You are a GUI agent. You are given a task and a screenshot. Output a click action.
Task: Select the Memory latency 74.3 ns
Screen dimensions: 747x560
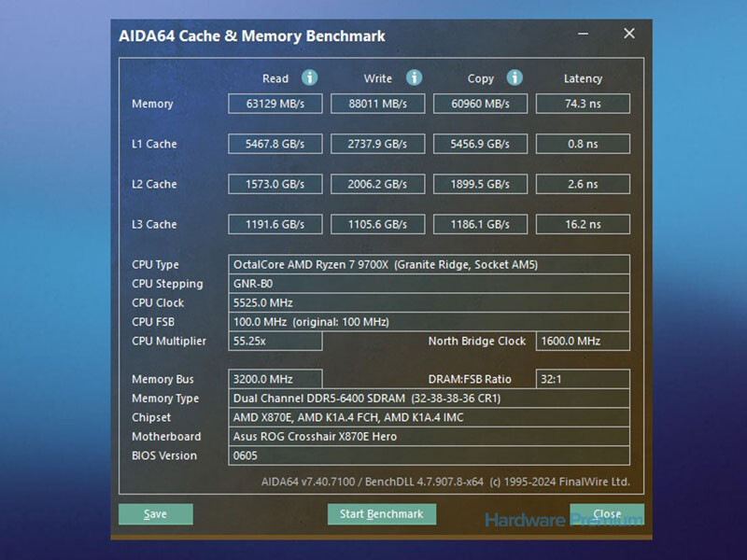[583, 104]
